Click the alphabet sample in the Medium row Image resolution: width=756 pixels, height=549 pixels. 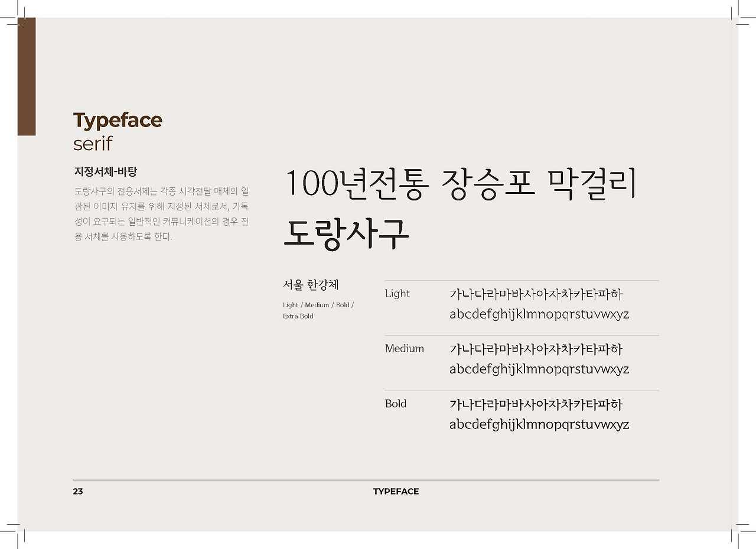[539, 369]
